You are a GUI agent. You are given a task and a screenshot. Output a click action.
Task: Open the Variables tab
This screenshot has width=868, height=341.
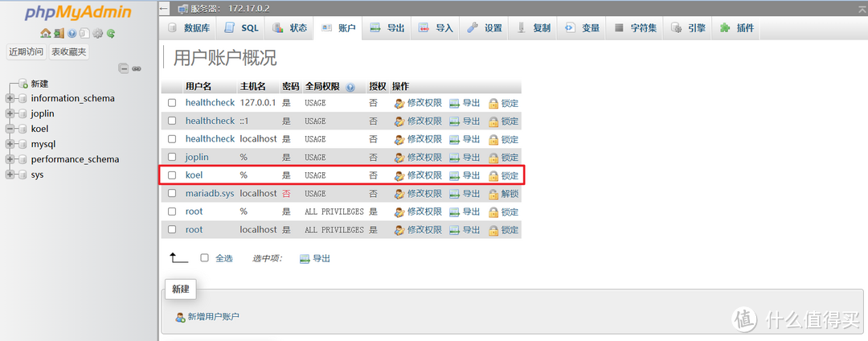[x=581, y=28]
